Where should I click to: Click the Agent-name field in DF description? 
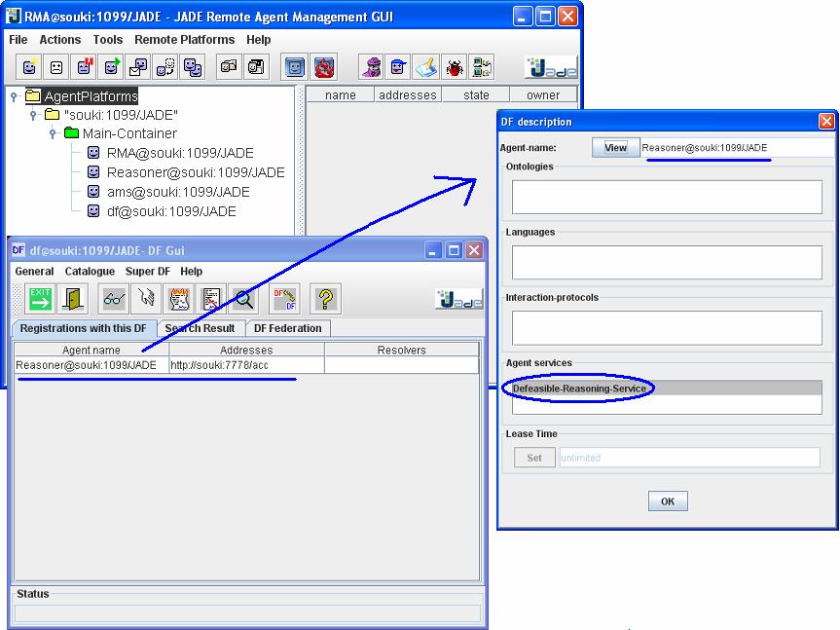click(x=737, y=148)
